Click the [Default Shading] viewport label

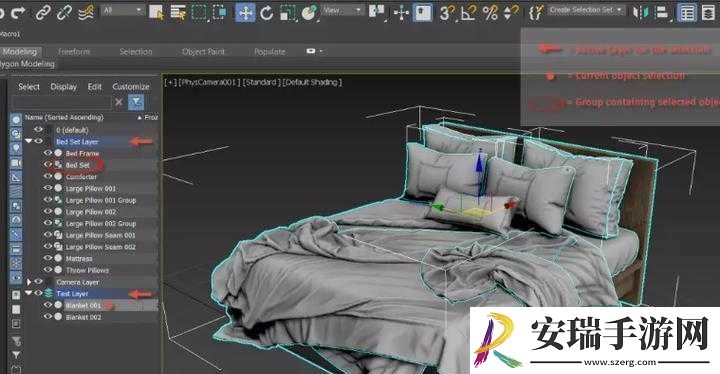pos(312,82)
